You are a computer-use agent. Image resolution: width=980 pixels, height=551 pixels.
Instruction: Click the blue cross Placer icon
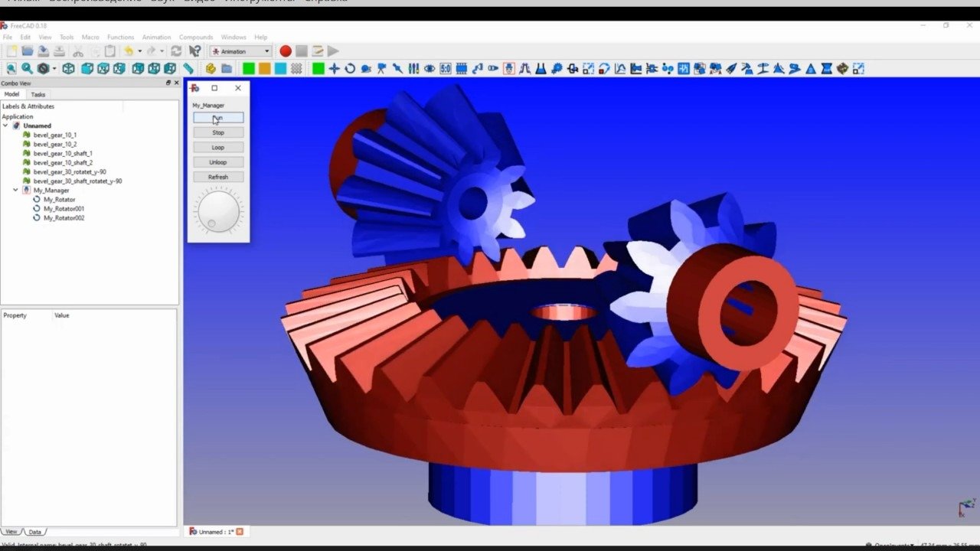[x=334, y=69]
